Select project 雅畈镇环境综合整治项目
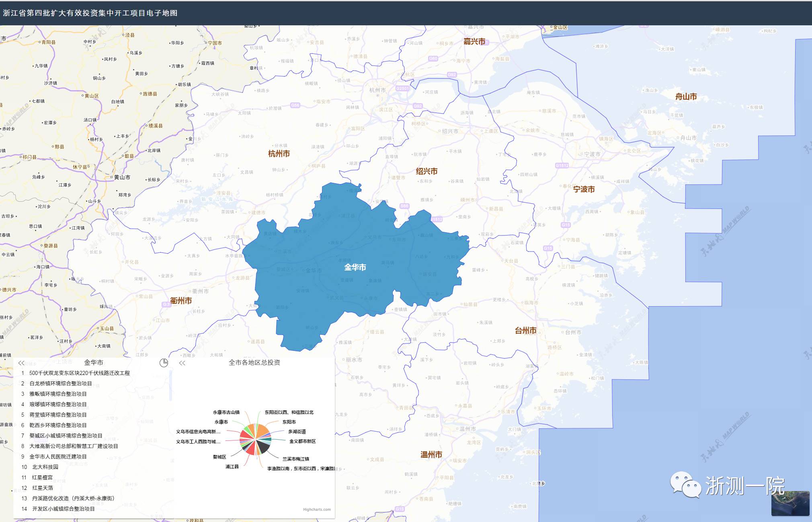This screenshot has width=812, height=522. tap(58, 394)
